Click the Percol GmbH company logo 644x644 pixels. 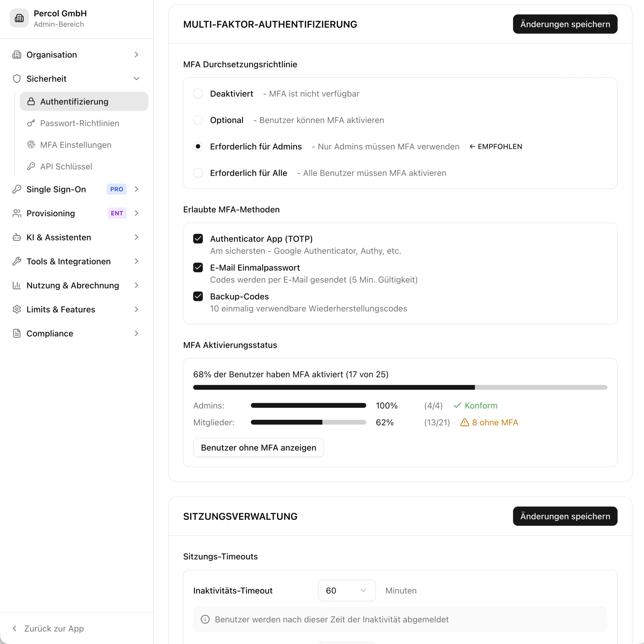pyautogui.click(x=19, y=18)
